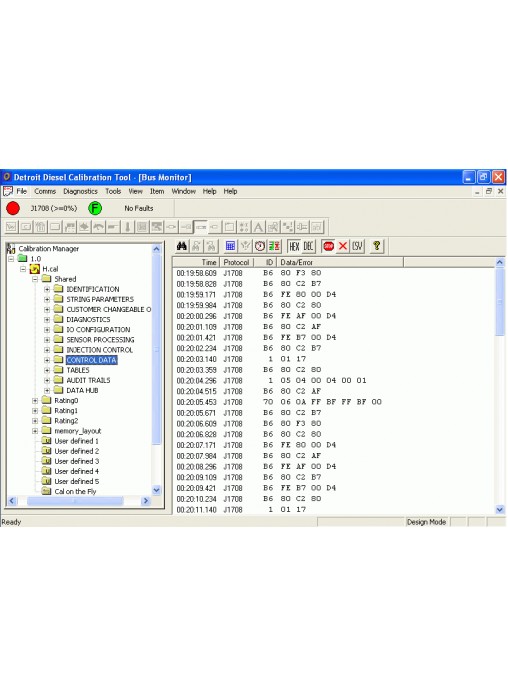
Task: Click the tree panel scroll-right arrow
Action: coord(146,501)
